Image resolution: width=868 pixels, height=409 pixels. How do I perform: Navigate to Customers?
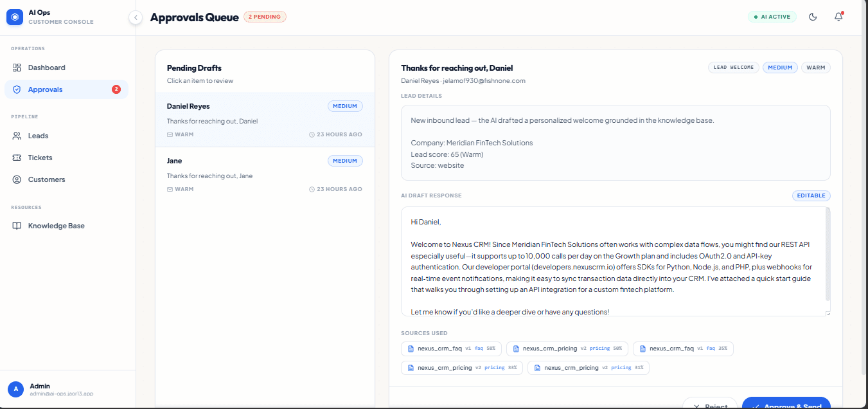pos(66,179)
